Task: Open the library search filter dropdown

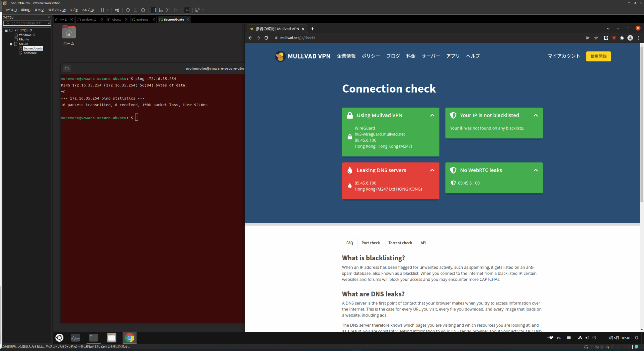Action: point(49,23)
